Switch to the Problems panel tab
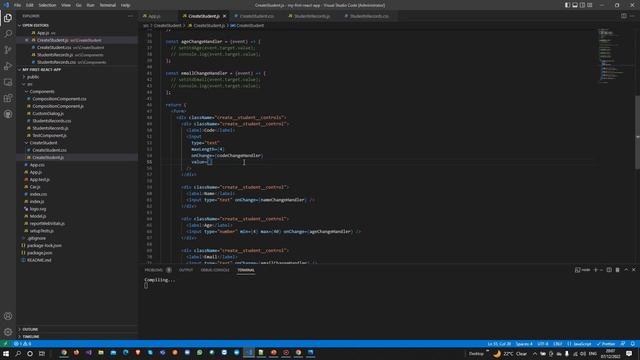 (157, 270)
